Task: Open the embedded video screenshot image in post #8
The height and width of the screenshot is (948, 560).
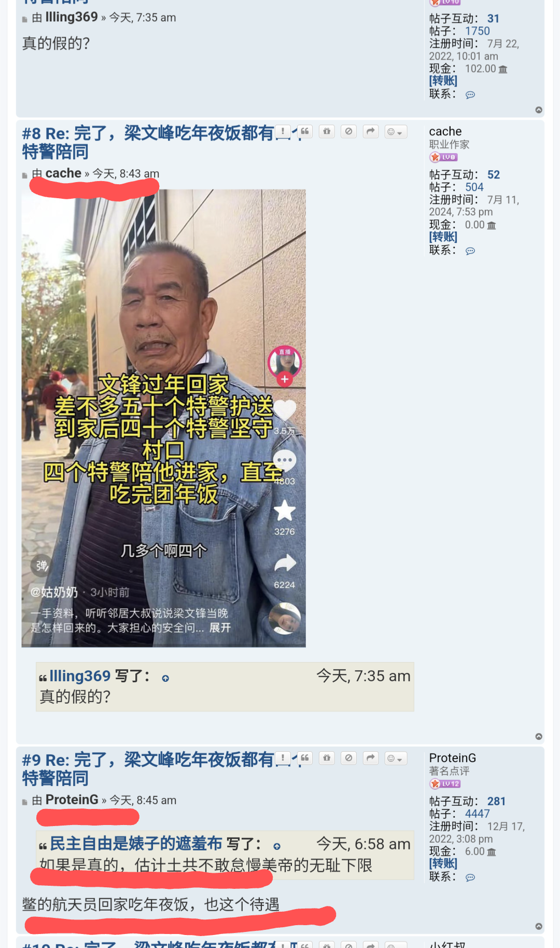Action: [164, 418]
